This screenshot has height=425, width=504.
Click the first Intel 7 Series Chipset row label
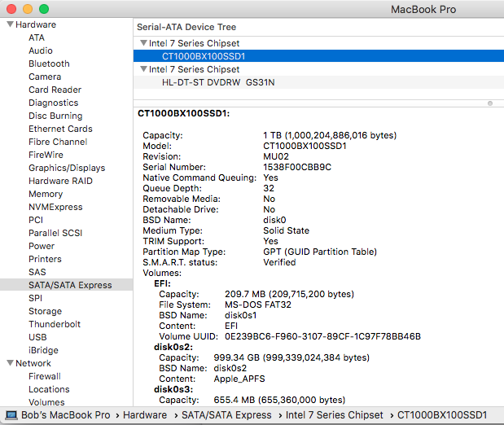pyautogui.click(x=194, y=43)
